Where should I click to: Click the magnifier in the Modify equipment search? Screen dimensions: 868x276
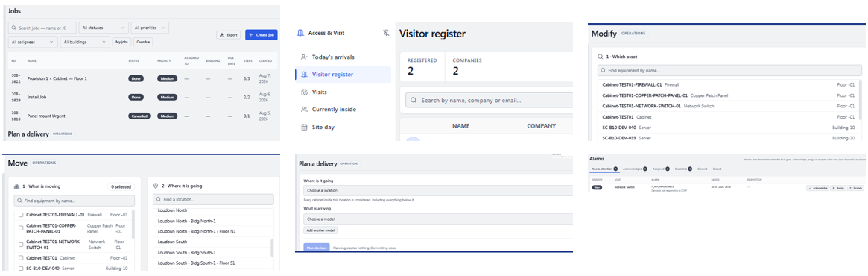(x=604, y=71)
